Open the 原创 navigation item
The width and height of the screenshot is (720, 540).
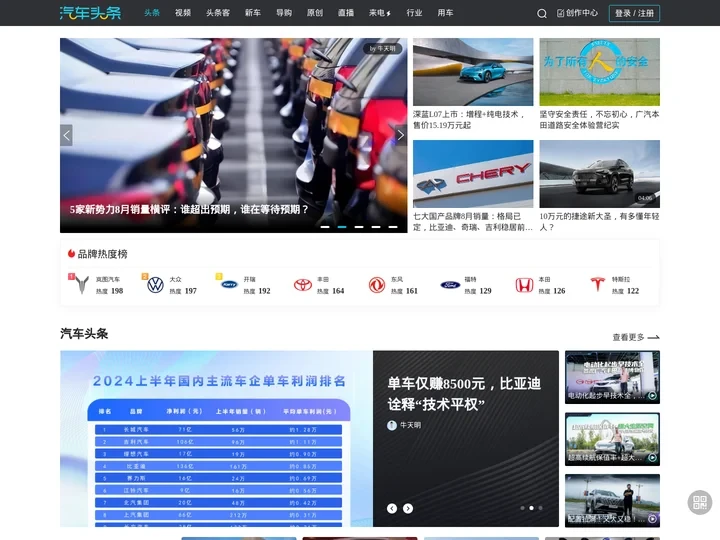coord(315,13)
